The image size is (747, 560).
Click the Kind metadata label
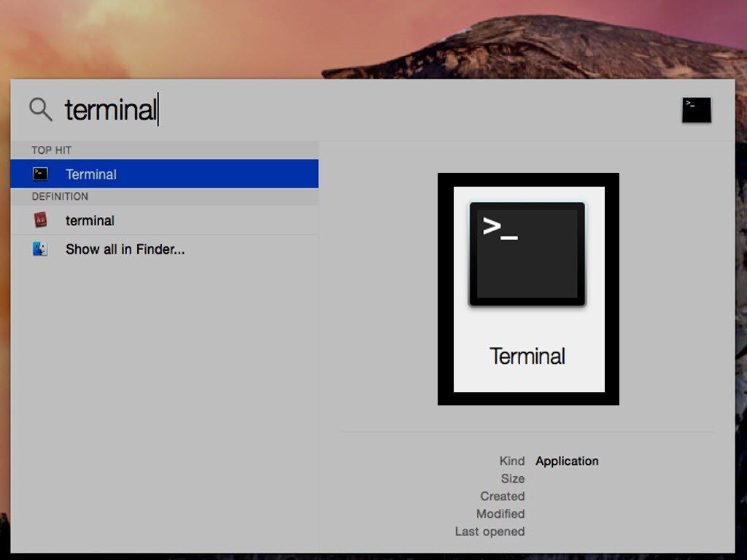tap(512, 461)
